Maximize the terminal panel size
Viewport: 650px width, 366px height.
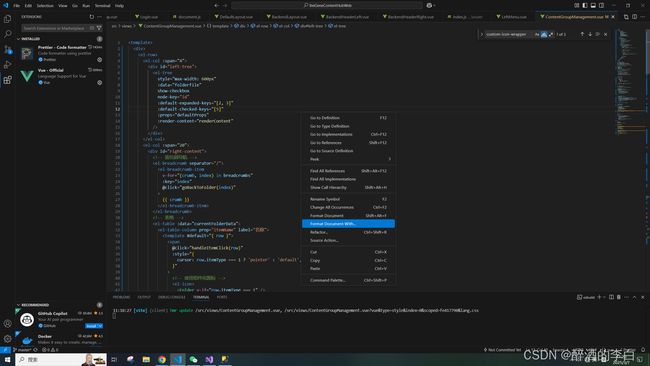[634, 297]
